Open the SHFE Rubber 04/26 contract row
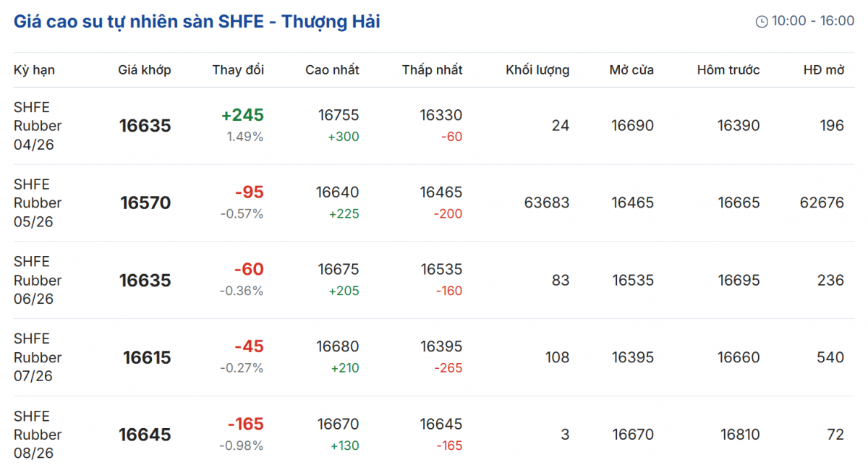Screen dimensions: 868x473 click(38, 126)
